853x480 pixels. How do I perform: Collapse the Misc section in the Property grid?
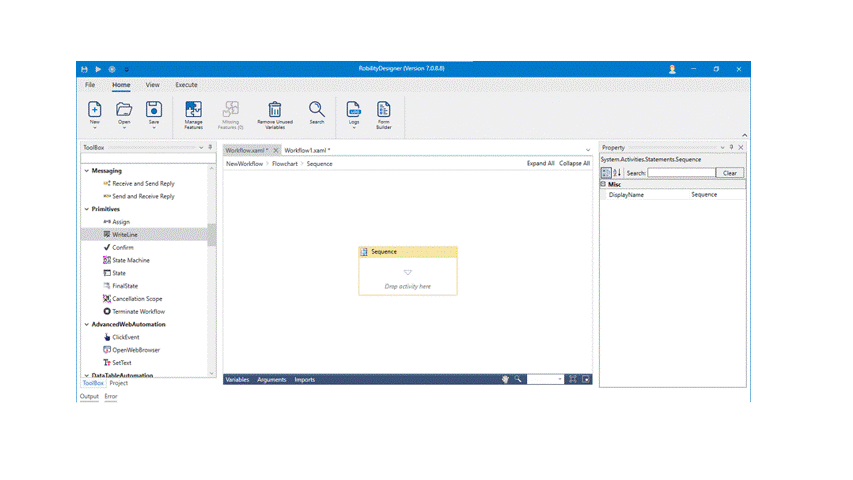tap(603, 184)
